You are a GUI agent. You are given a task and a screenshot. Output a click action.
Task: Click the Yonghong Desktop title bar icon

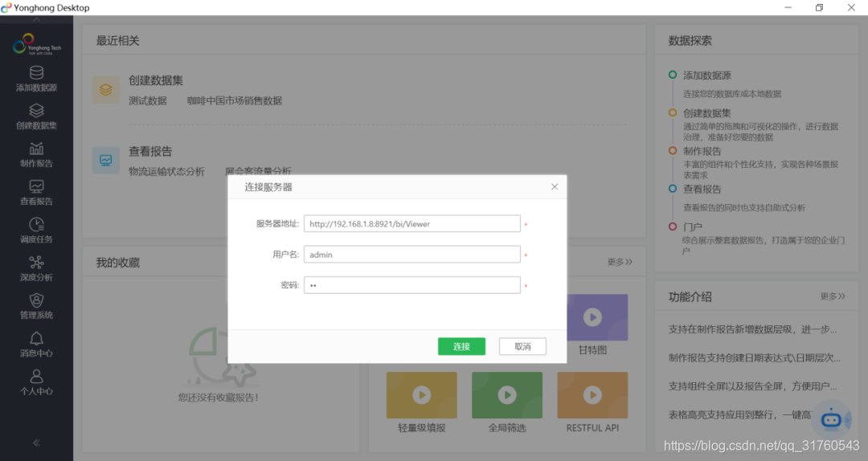click(x=6, y=8)
